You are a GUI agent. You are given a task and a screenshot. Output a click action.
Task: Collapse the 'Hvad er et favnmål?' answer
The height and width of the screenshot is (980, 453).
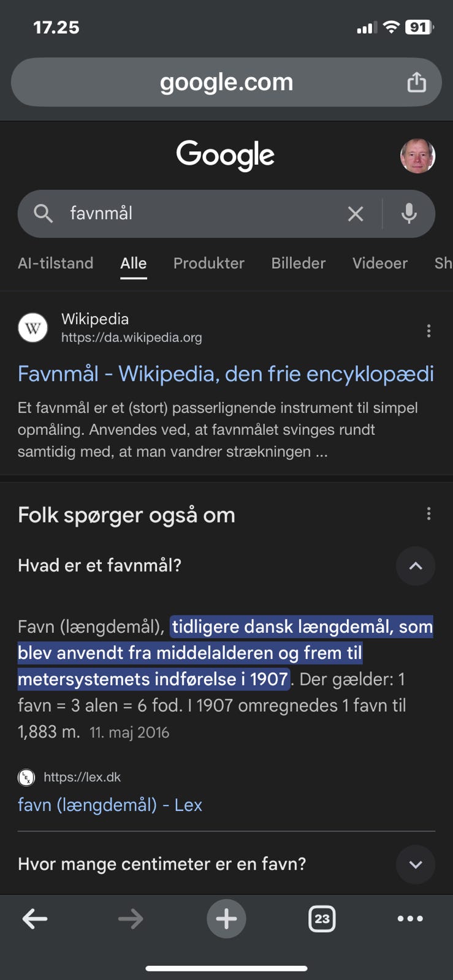coord(416,566)
